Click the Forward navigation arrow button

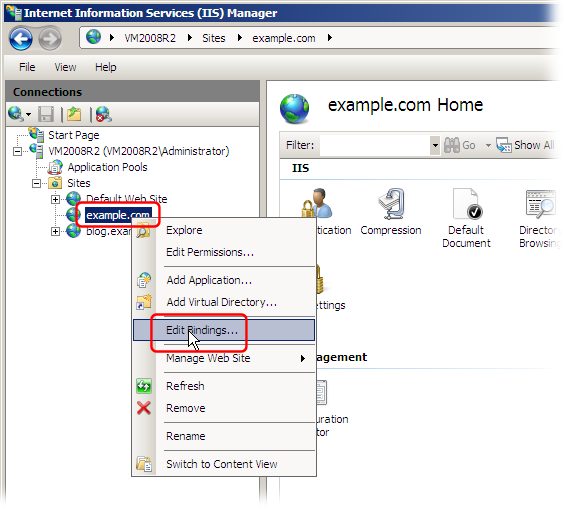coord(50,38)
